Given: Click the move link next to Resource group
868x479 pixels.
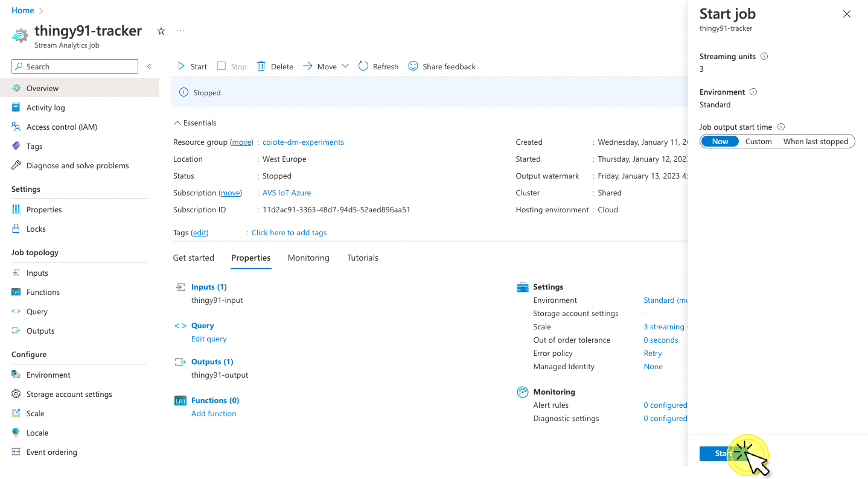Looking at the screenshot, I should 242,142.
